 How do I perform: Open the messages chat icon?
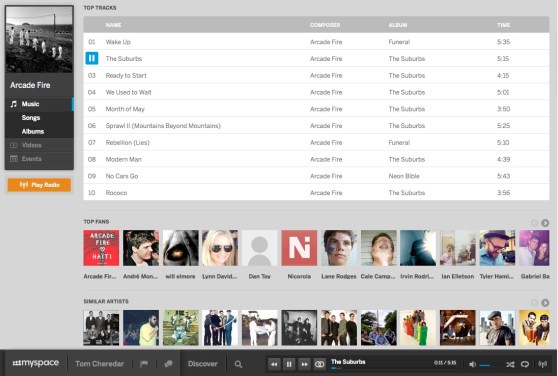(168, 364)
